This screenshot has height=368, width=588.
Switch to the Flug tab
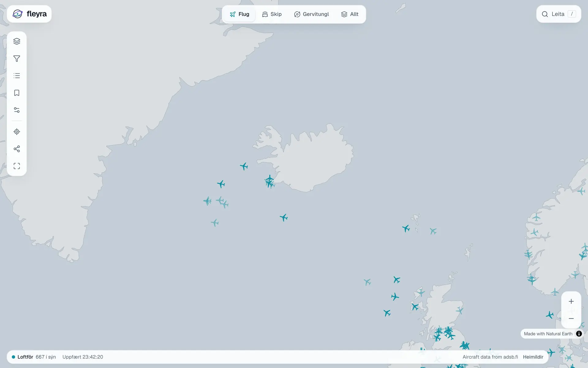coord(239,14)
